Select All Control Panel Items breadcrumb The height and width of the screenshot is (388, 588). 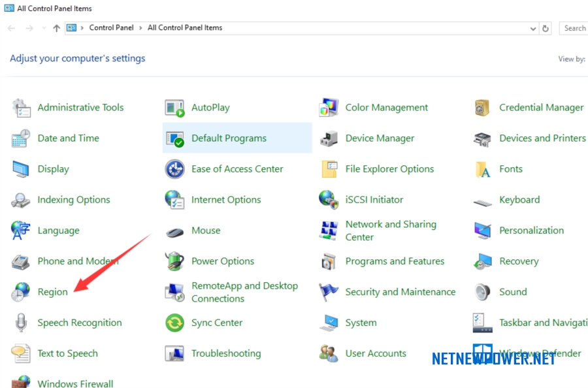185,27
